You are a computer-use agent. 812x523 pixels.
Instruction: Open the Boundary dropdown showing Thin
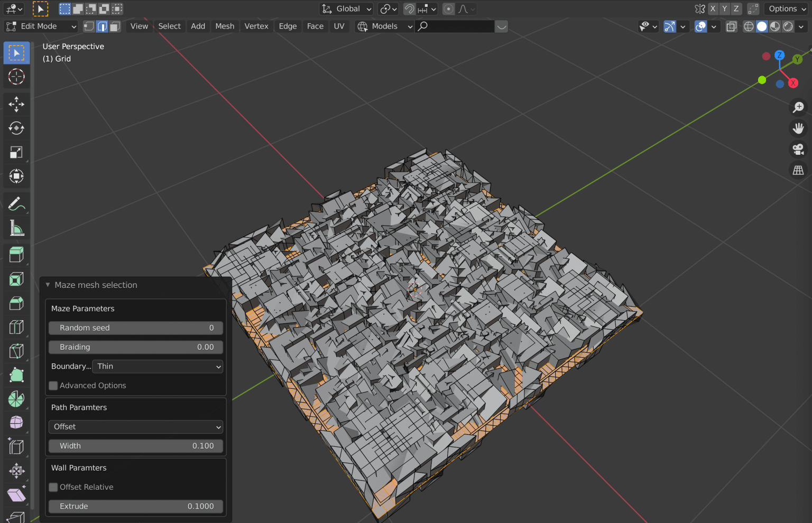(x=157, y=366)
